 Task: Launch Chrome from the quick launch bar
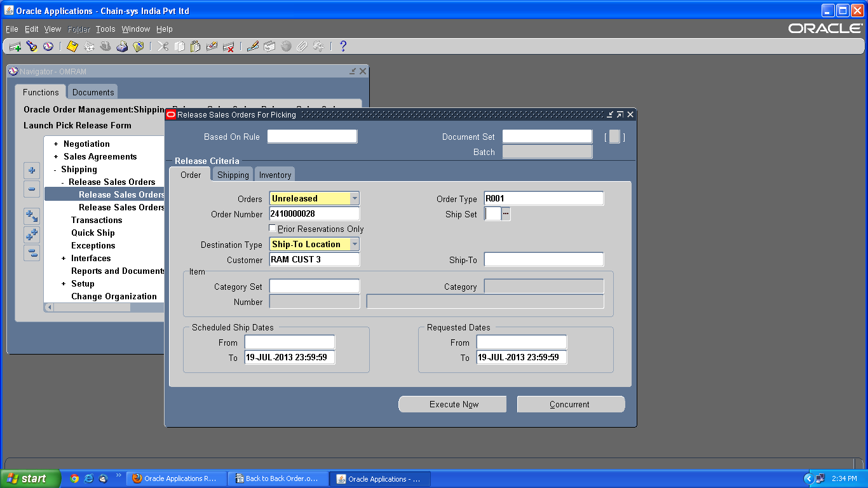click(74, 478)
